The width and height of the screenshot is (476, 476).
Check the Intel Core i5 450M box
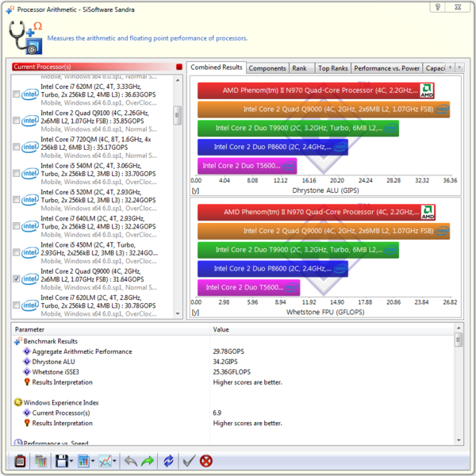(17, 252)
